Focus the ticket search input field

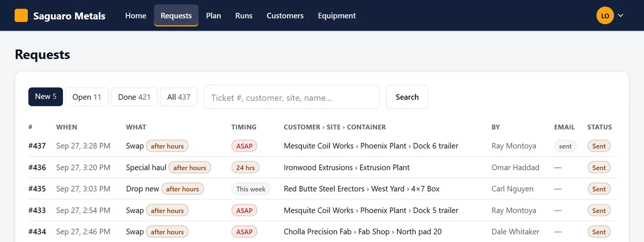click(292, 97)
